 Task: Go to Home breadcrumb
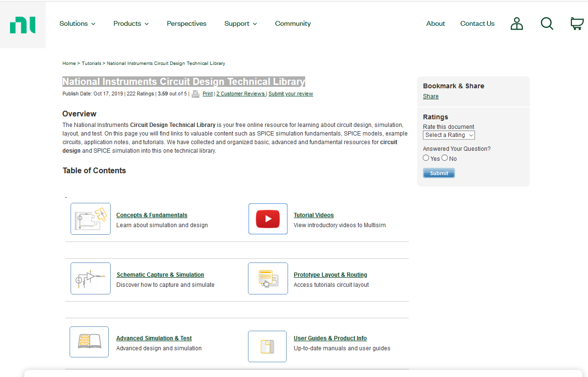coord(69,63)
